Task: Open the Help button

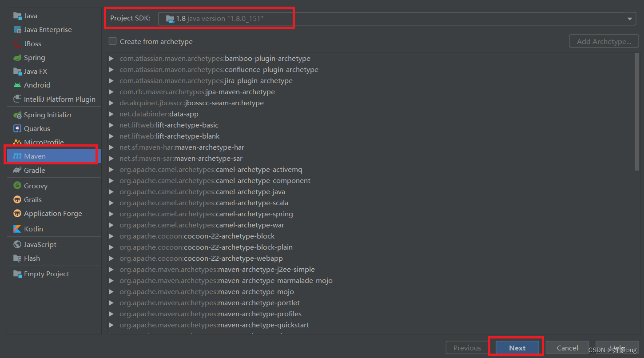Action: pyautogui.click(x=617, y=348)
